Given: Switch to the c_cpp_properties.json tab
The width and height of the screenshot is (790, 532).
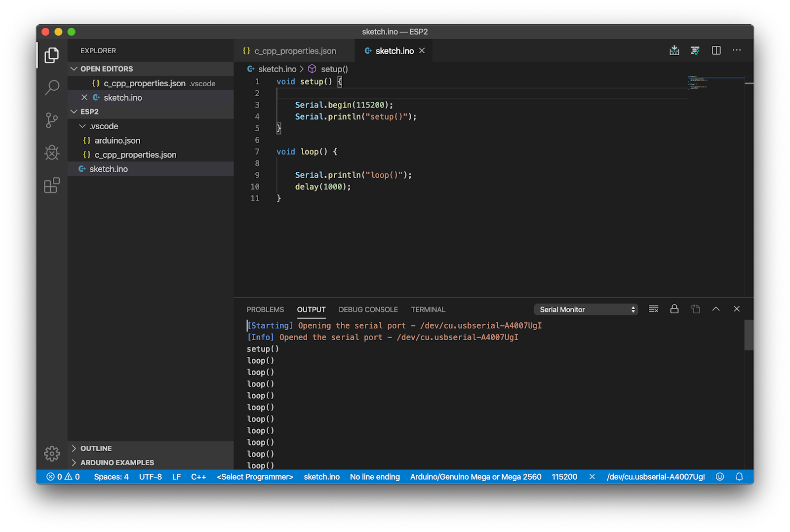Looking at the screenshot, I should click(x=295, y=50).
